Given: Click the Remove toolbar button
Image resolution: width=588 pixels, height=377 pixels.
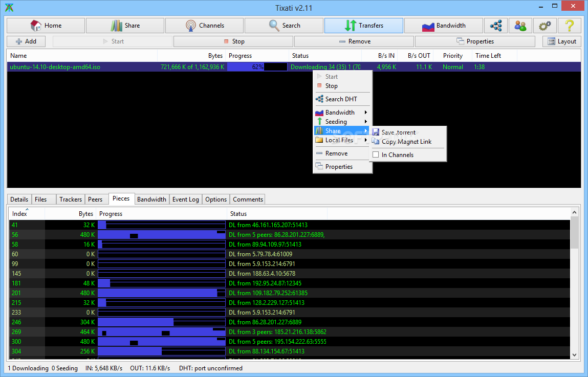Looking at the screenshot, I should click(354, 41).
